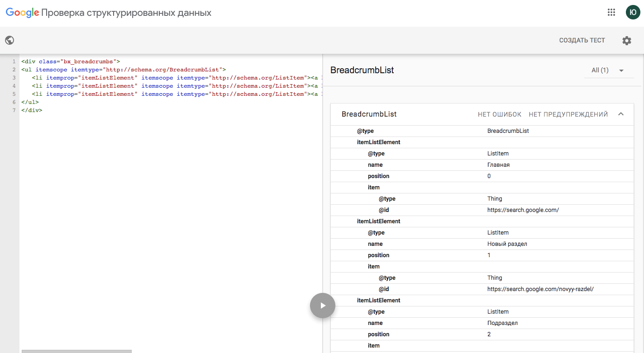Click the Проверка структурированных данных title
Viewport: 644px width, 353px height.
click(x=126, y=13)
